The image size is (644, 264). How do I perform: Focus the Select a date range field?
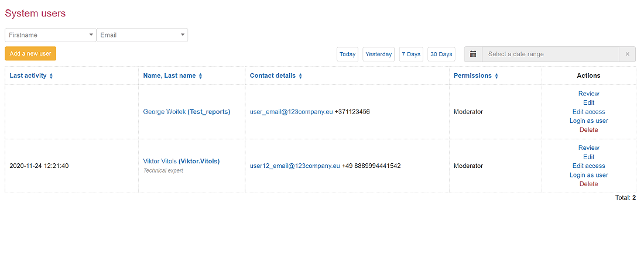(550, 54)
